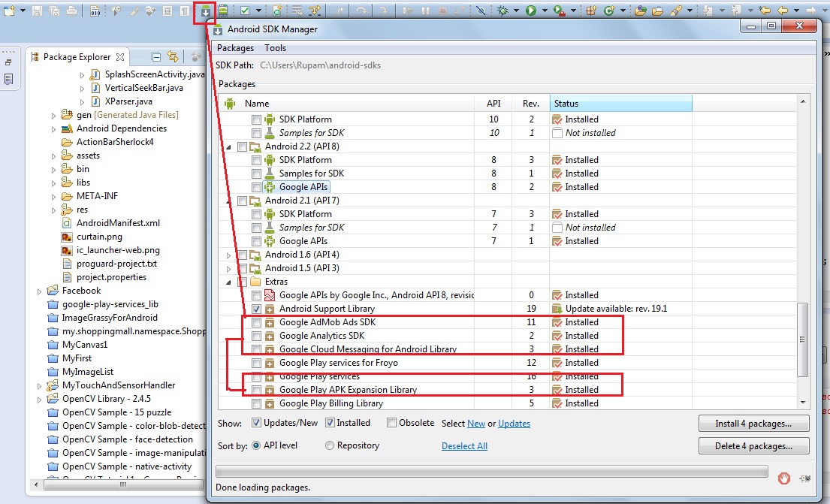Click the Suspend pause icon
This screenshot has width=830, height=504.
tap(426, 10)
